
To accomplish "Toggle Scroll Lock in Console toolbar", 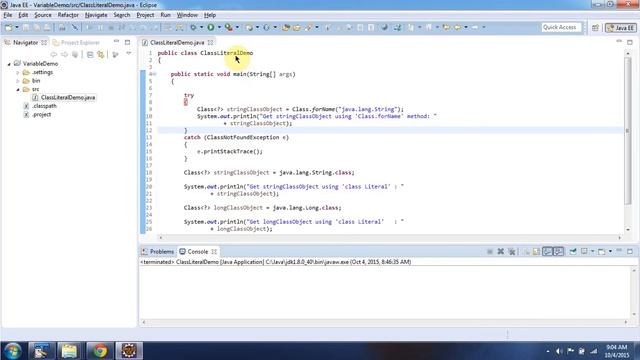I will 536,251.
